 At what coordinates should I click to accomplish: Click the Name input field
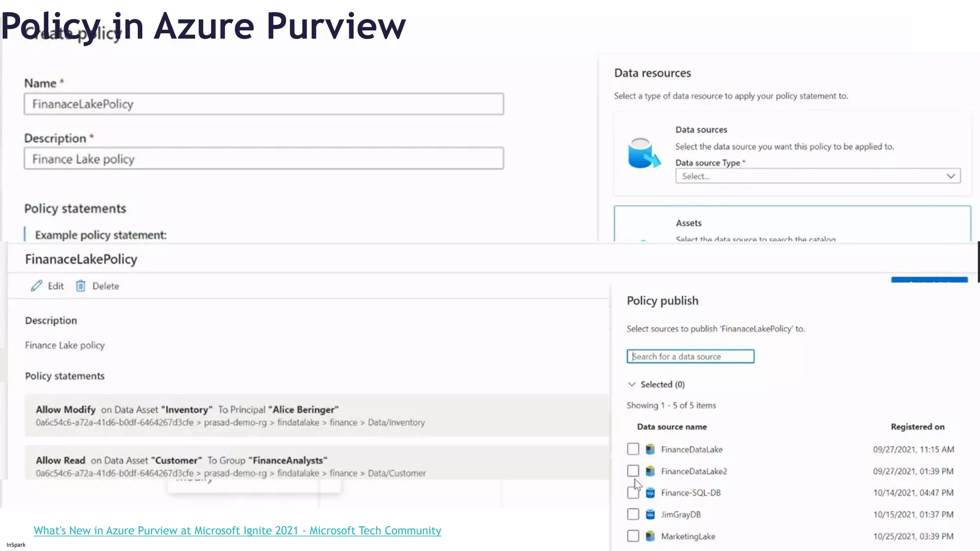point(264,104)
